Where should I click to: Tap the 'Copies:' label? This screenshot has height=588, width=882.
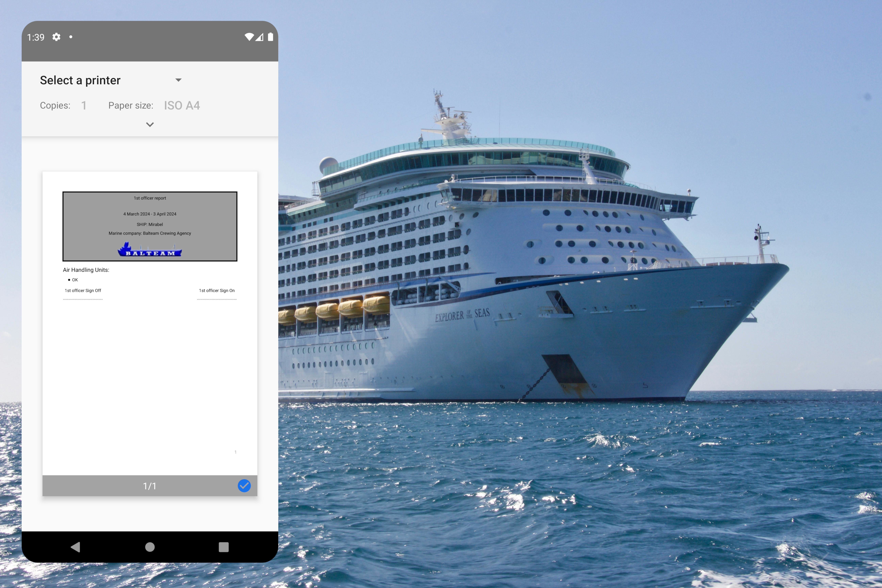click(x=55, y=105)
